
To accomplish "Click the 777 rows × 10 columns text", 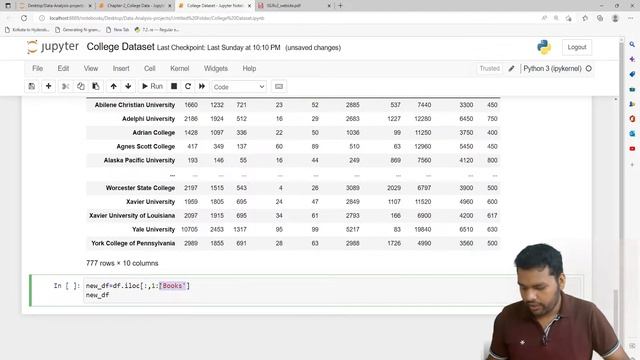I will coord(122,263).
